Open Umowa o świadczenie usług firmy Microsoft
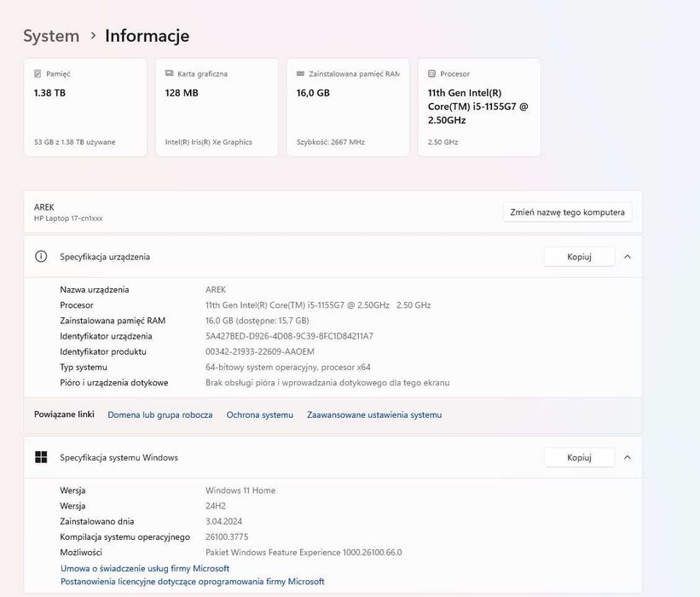This screenshot has height=597, width=700. tap(145, 568)
